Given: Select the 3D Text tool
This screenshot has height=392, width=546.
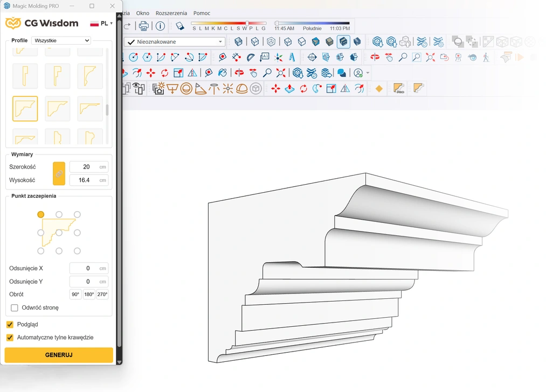Looking at the screenshot, I should coord(292,57).
